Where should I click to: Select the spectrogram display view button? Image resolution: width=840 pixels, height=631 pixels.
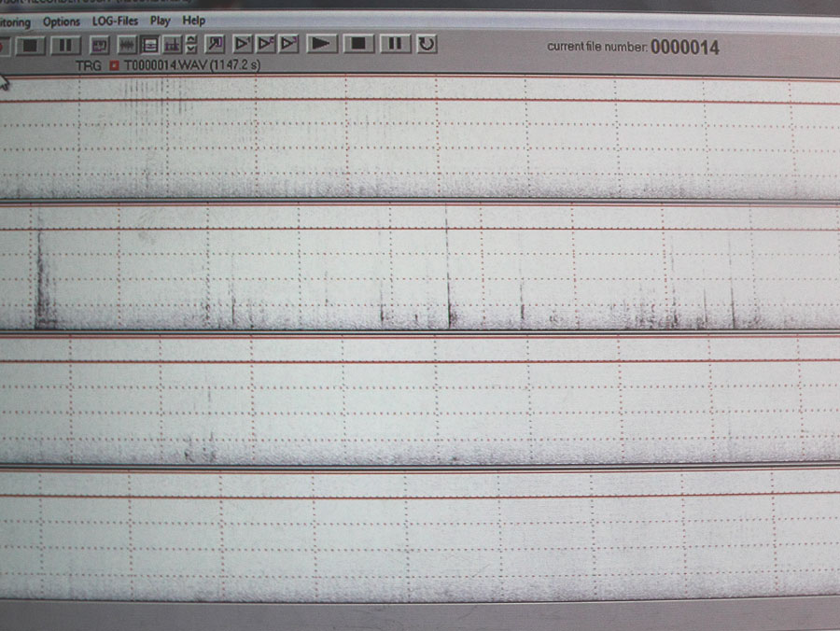(x=149, y=45)
